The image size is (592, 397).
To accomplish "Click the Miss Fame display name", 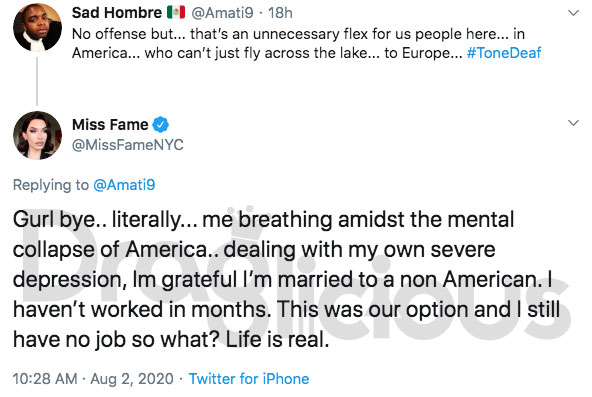I will [110, 125].
